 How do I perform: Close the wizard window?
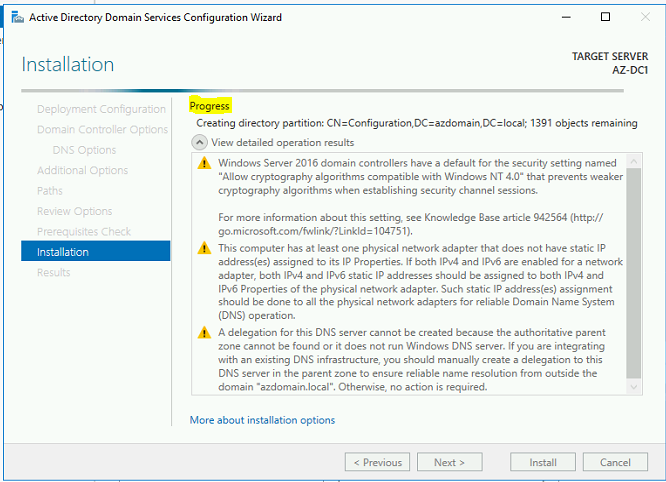coord(646,17)
